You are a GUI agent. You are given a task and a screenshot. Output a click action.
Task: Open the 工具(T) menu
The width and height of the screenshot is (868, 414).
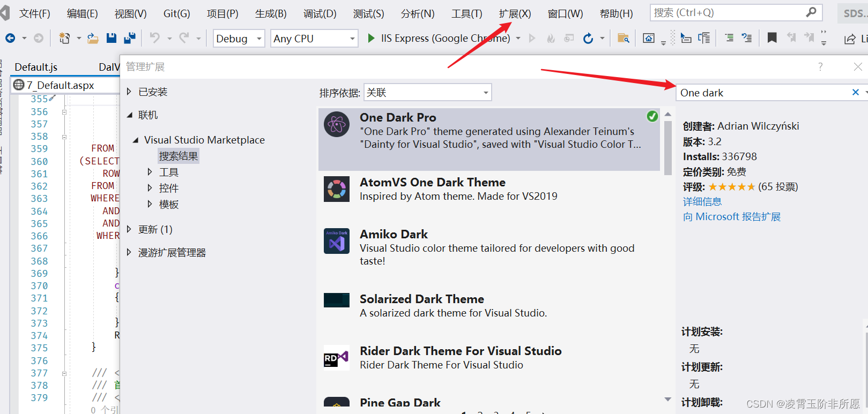(x=467, y=13)
